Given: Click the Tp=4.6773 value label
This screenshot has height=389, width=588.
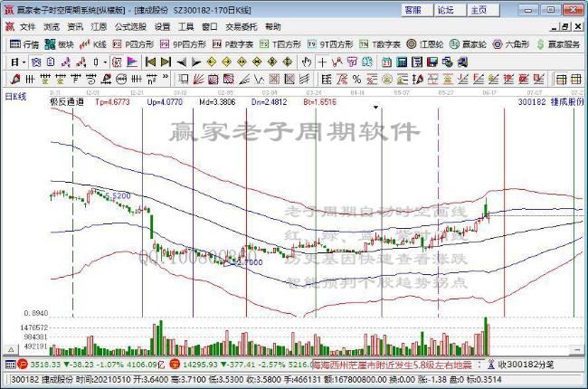Looking at the screenshot, I should tap(112, 101).
